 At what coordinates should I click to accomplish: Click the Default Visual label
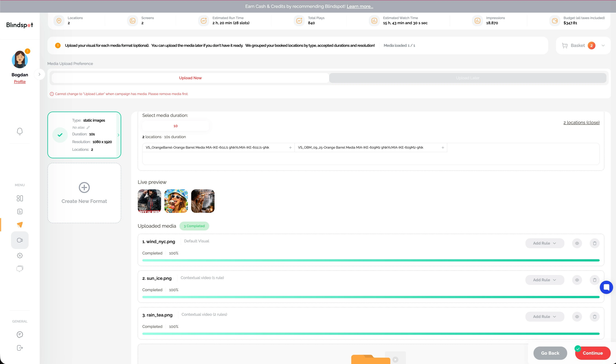[196, 241]
